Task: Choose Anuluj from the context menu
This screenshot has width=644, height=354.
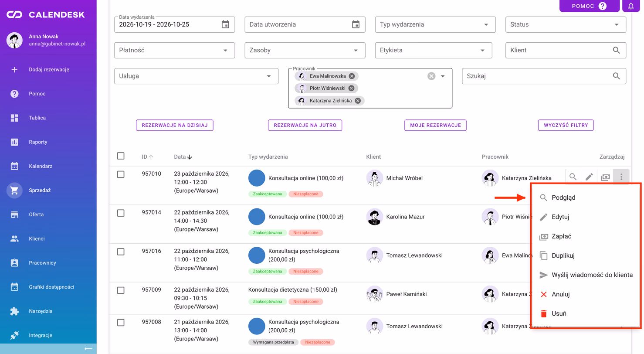Action: [586, 294]
